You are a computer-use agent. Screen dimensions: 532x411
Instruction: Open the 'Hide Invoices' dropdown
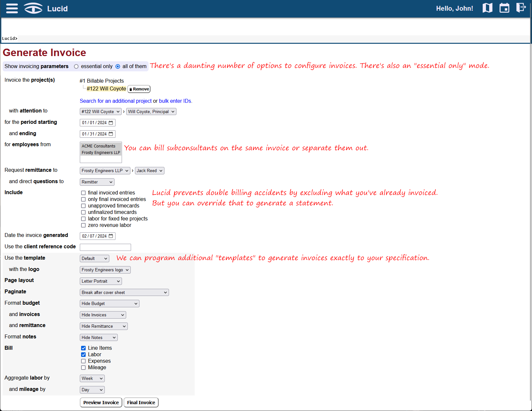coord(103,315)
